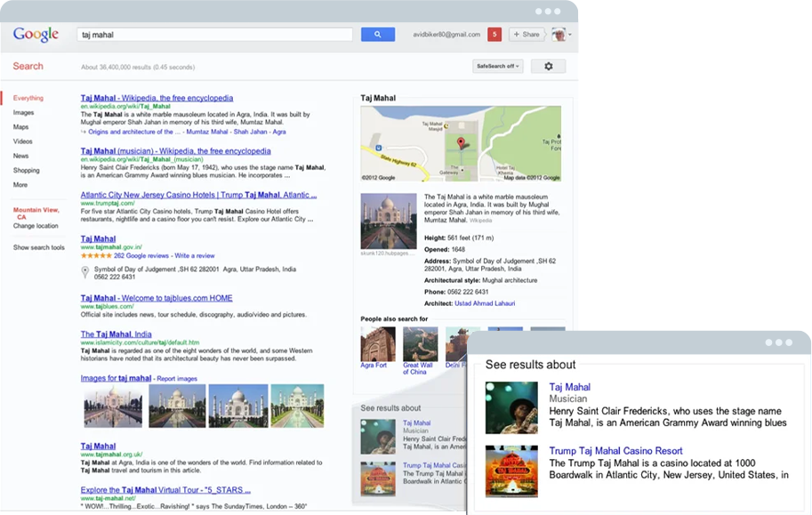812x515 pixels.
Task: Switch to News results
Action: tap(20, 156)
